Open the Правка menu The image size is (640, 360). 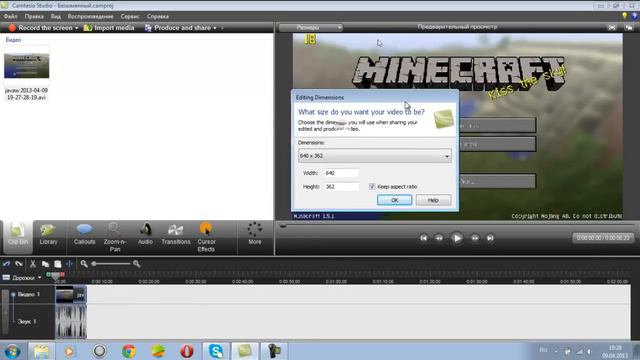coord(34,16)
